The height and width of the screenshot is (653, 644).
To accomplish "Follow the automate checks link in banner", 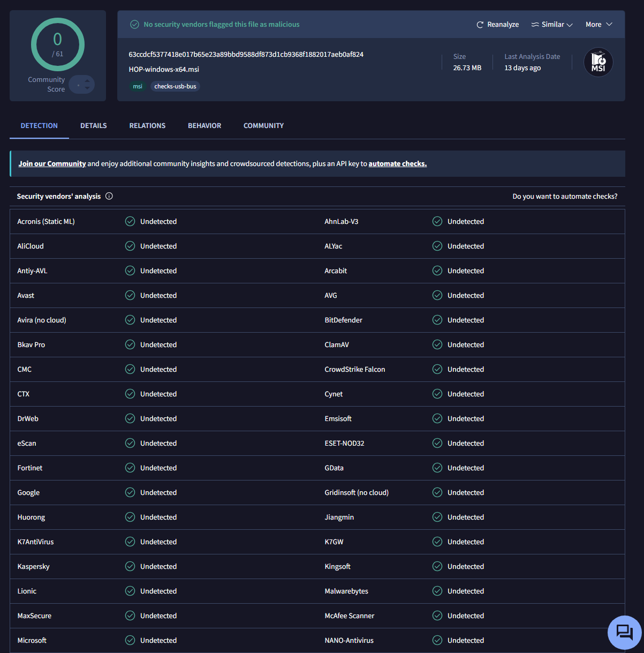I will click(x=398, y=164).
